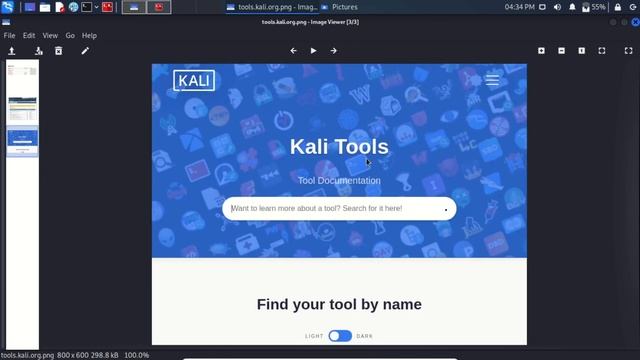The image size is (640, 360).
Task: Click the 'Find your tool by name' heading
Action: 339,304
